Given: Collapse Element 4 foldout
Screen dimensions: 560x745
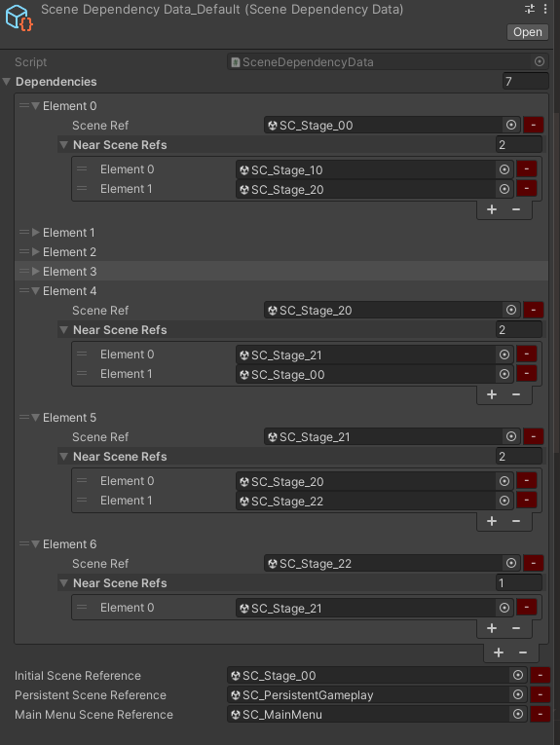Looking at the screenshot, I should tap(36, 291).
